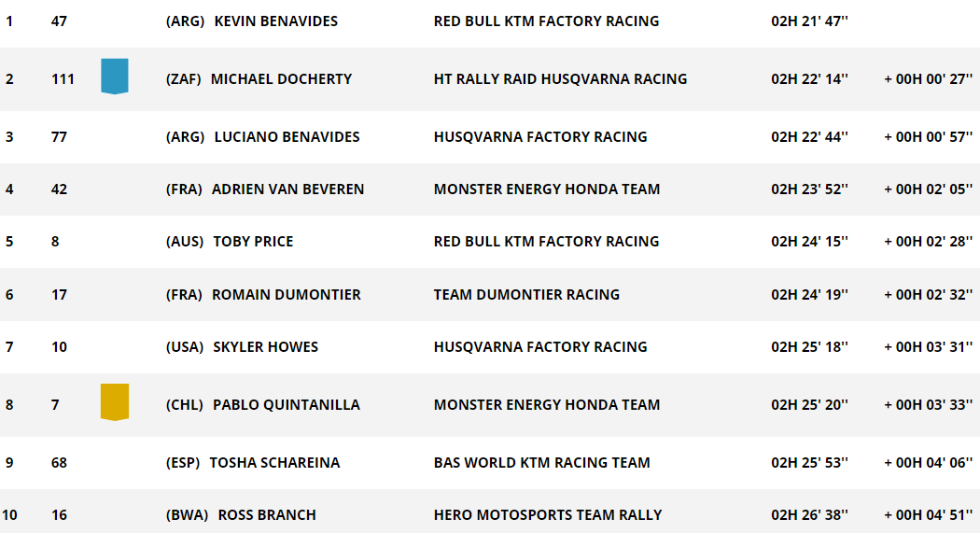Click Team Dumontier Racing team name

pyautogui.click(x=527, y=294)
